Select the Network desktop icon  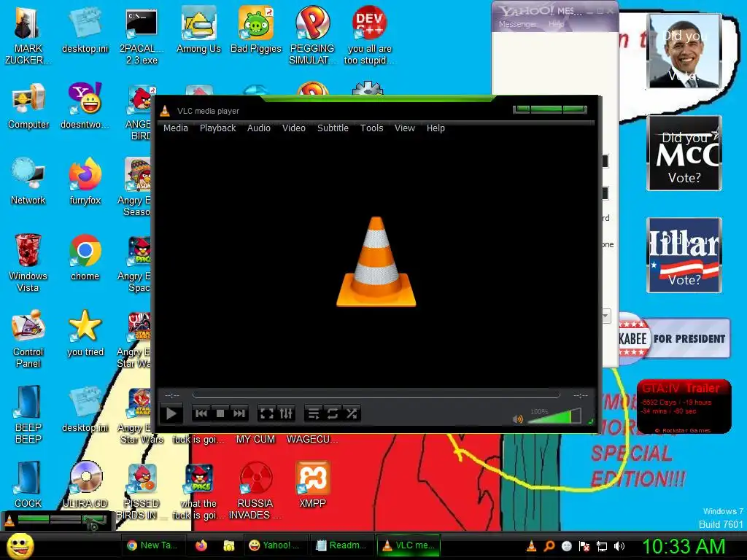(x=28, y=182)
